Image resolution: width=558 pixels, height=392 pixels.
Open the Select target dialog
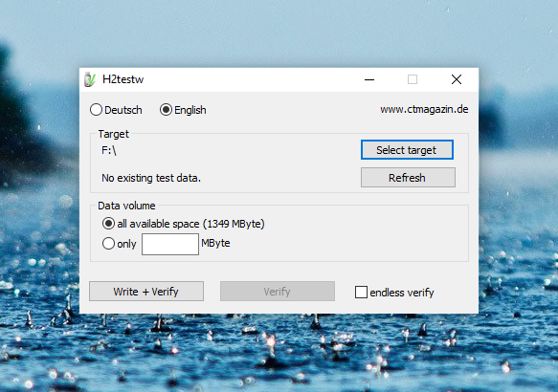pos(407,150)
